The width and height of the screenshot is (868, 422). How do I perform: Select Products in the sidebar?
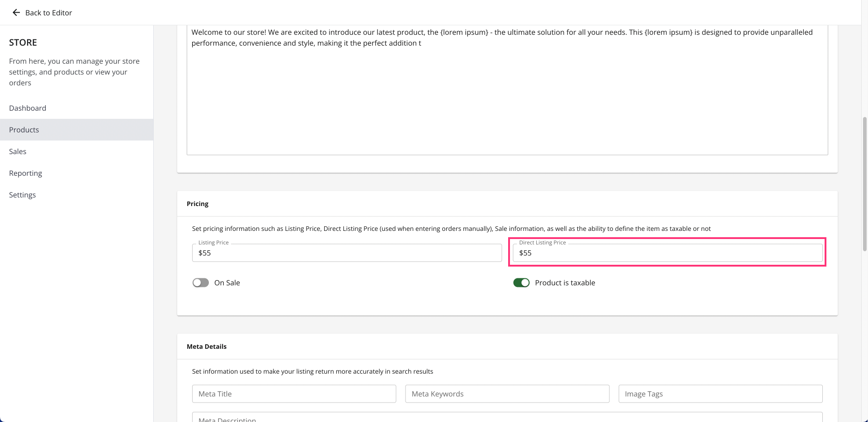click(x=77, y=130)
